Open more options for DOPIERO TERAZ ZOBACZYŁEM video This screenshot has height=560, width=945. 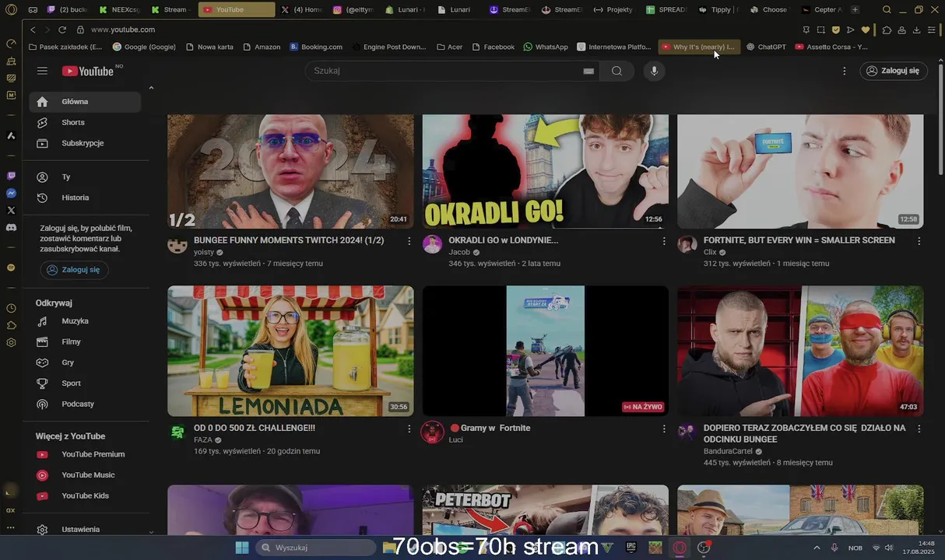click(919, 429)
